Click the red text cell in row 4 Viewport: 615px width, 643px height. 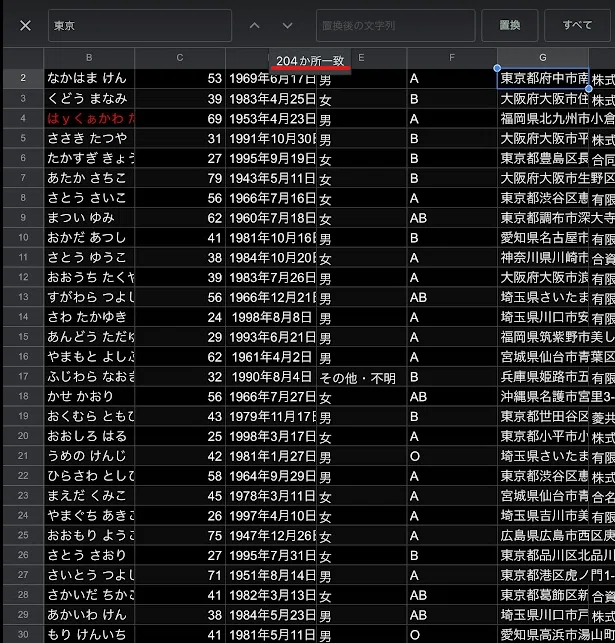[x=89, y=118]
